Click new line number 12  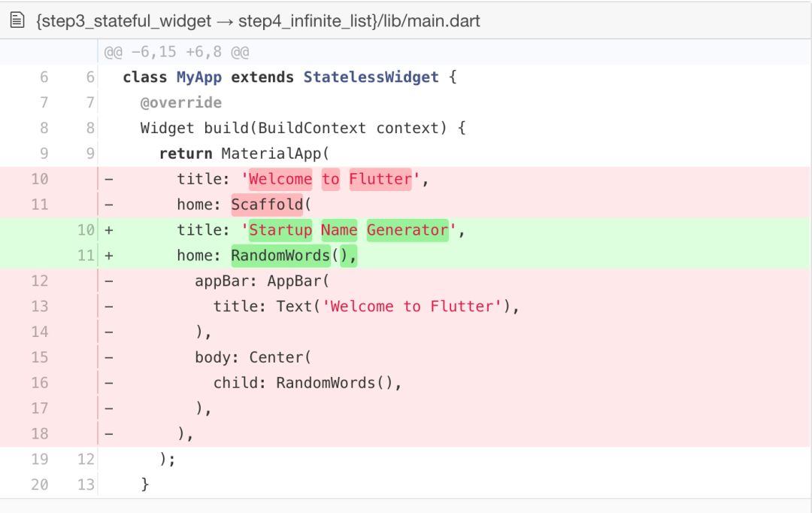tap(86, 459)
